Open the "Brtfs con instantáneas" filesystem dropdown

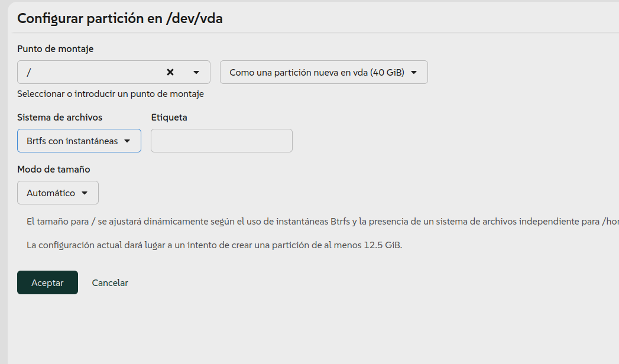click(72, 141)
